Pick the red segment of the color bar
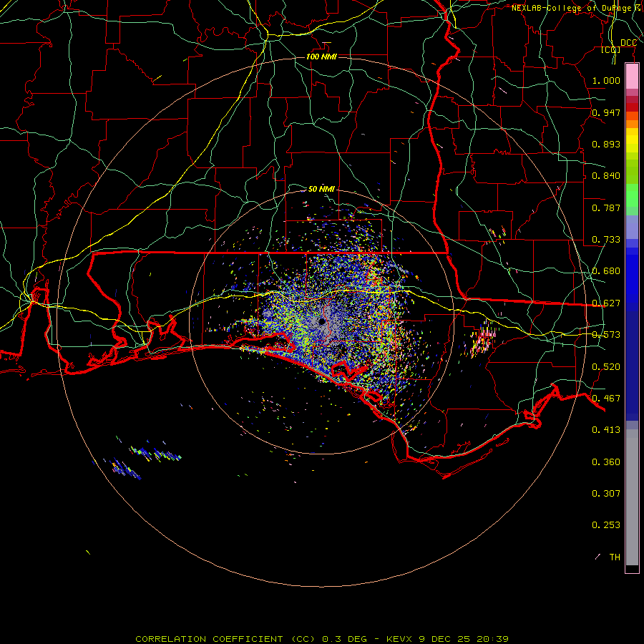 point(632,107)
